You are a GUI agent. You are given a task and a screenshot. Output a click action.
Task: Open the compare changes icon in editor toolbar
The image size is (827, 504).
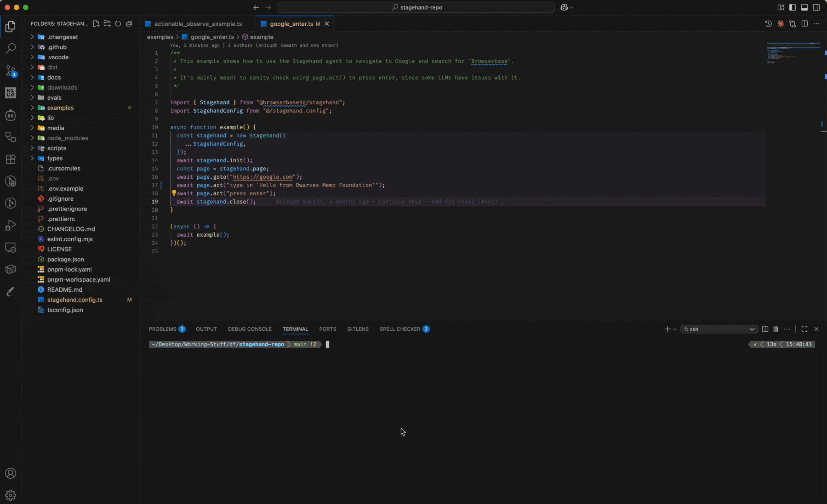point(793,24)
